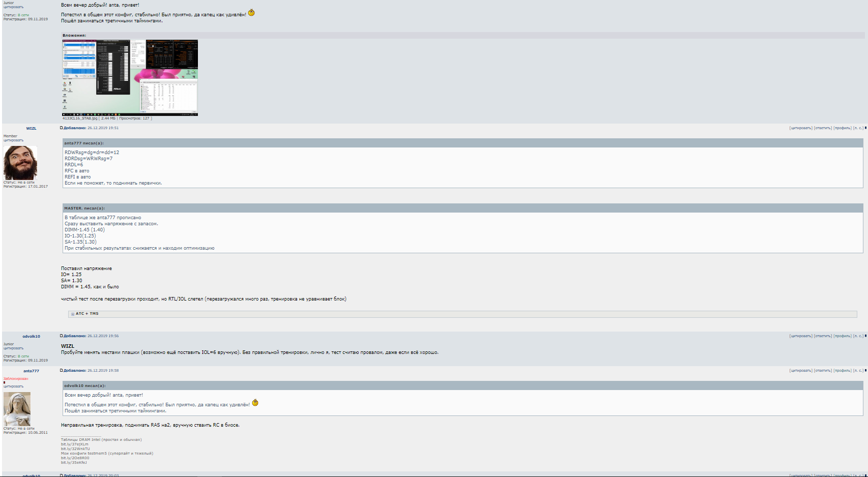Click the small dark icon after WIZL's [л. с.] link
This screenshot has width=868, height=477.
(x=865, y=128)
